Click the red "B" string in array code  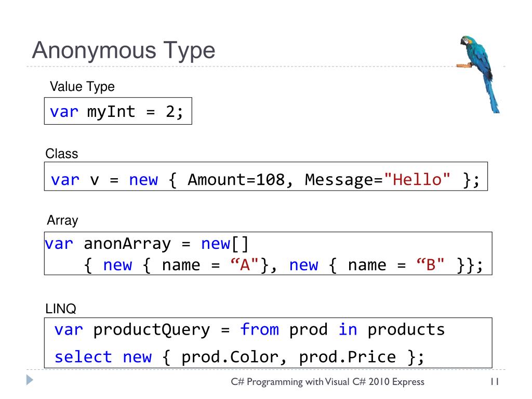(430, 264)
